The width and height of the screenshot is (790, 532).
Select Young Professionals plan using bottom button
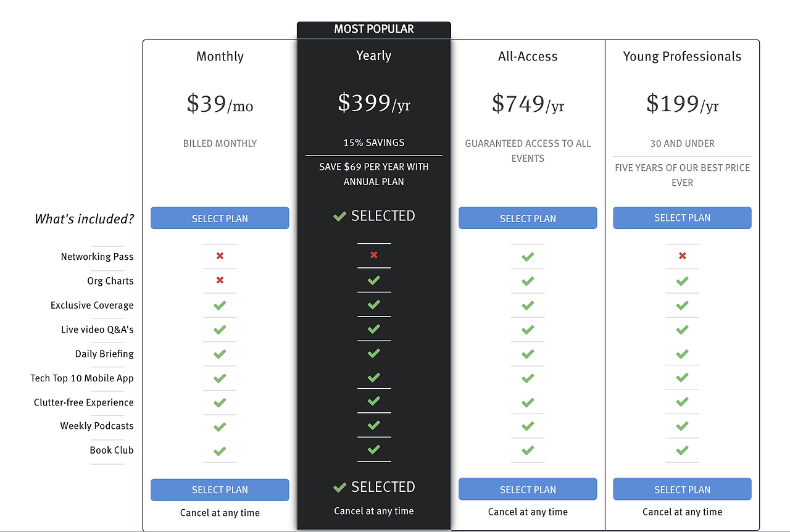[682, 489]
